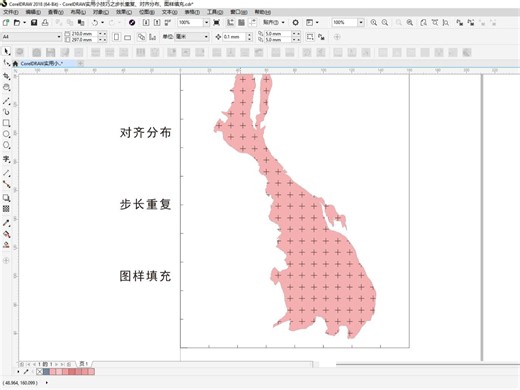Open the page size A4 dropdown
This screenshot has height=390, width=520.
point(59,37)
